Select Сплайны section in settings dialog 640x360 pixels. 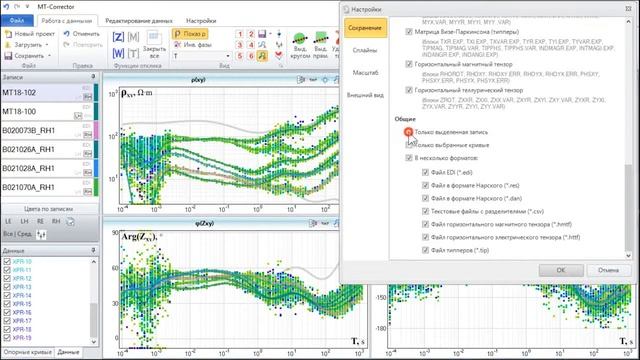tap(365, 50)
